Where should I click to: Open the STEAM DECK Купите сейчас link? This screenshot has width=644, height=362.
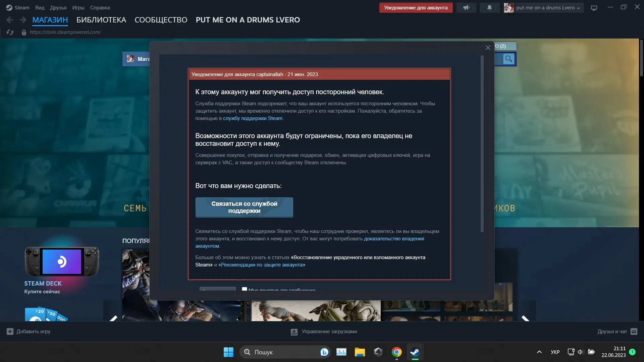coord(43,287)
